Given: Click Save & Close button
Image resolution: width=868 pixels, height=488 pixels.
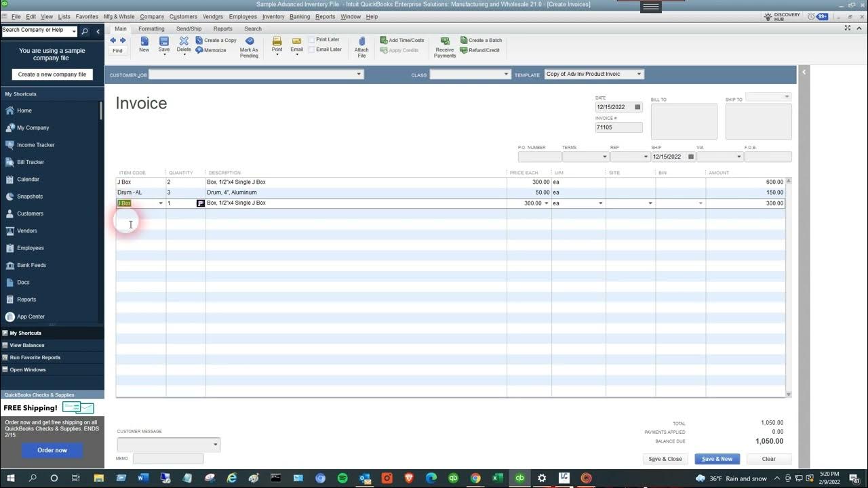Looking at the screenshot, I should (665, 459).
